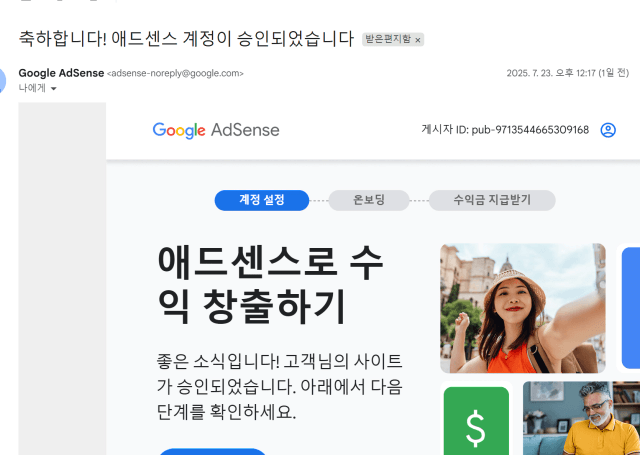Select the 수익금 지급받기 step

(x=492, y=200)
